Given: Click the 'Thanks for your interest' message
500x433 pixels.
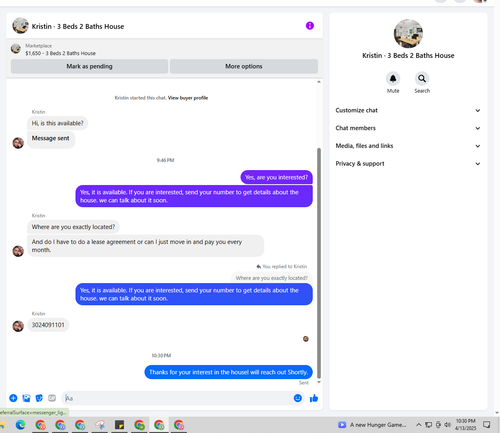Looking at the screenshot, I should tap(228, 372).
